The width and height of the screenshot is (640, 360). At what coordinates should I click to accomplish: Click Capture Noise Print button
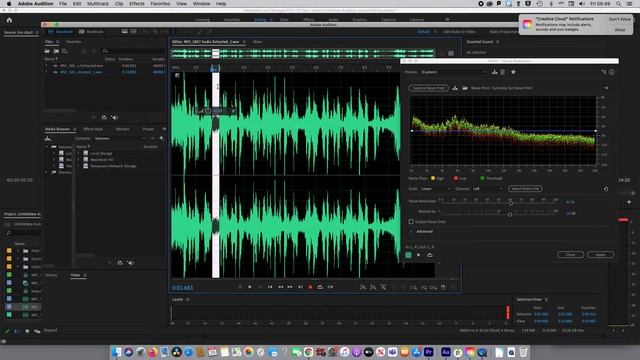click(x=428, y=88)
